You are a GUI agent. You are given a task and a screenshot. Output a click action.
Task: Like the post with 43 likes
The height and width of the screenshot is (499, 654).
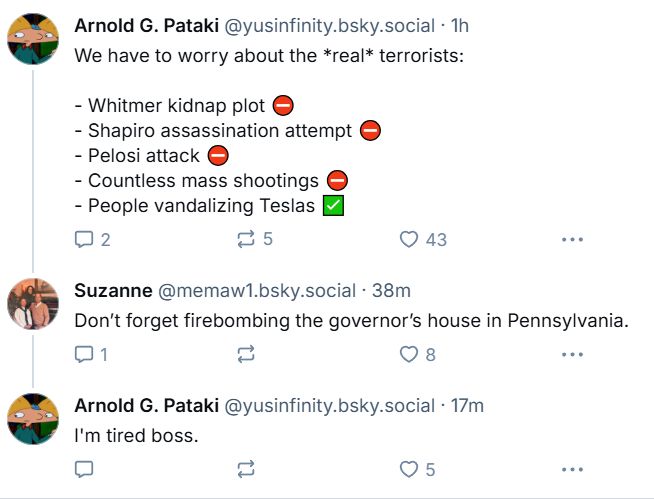[423, 239]
